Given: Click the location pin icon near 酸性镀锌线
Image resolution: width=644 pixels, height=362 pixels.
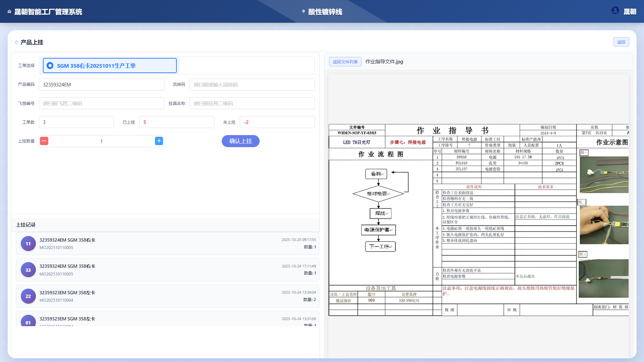Looking at the screenshot, I should pyautogui.click(x=304, y=12).
